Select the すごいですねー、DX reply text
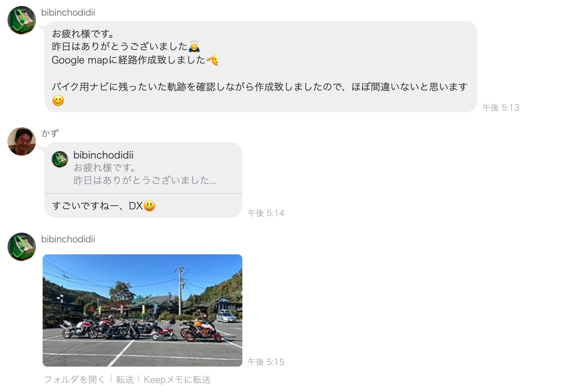This screenshot has width=564, height=392. (x=97, y=206)
